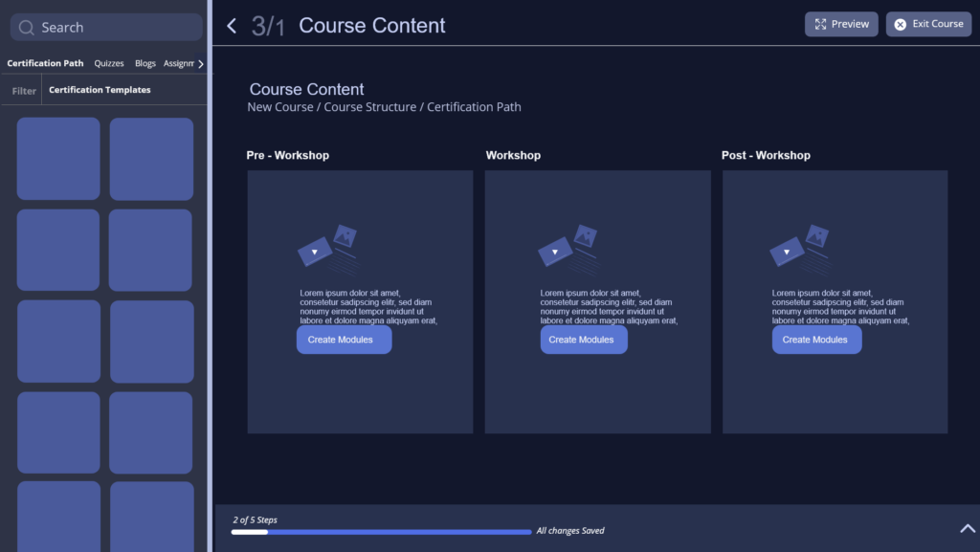The width and height of the screenshot is (980, 552).
Task: Click the media illustration in Post - Workshop panel
Action: [801, 250]
